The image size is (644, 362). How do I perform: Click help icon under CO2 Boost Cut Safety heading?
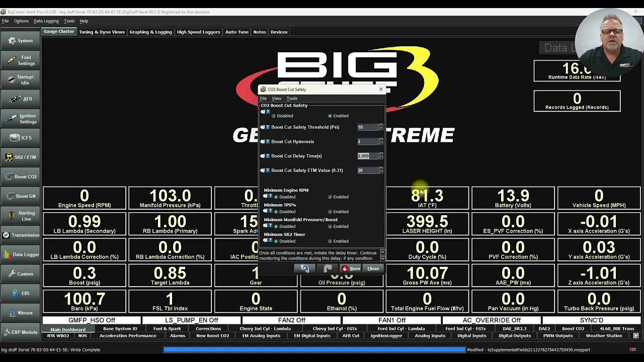[268, 112]
